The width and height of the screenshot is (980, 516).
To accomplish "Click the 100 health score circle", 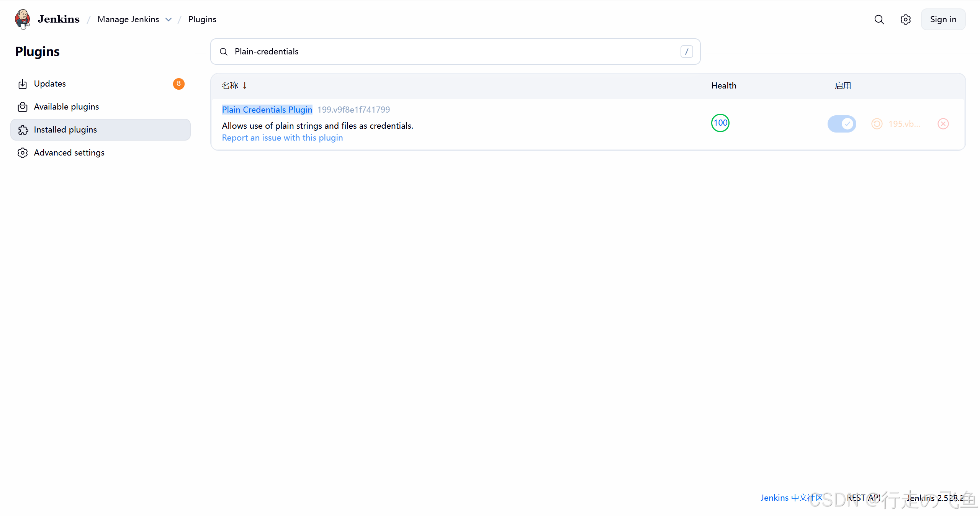I will (720, 123).
